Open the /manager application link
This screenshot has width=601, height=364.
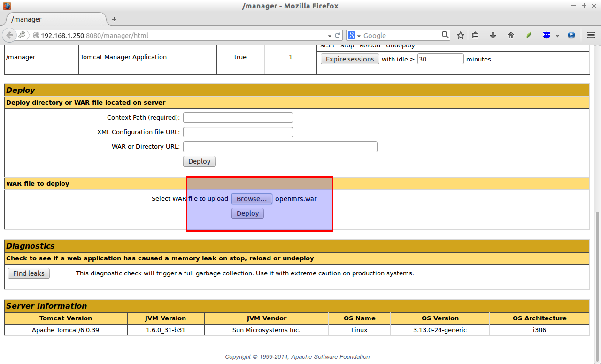pos(21,57)
